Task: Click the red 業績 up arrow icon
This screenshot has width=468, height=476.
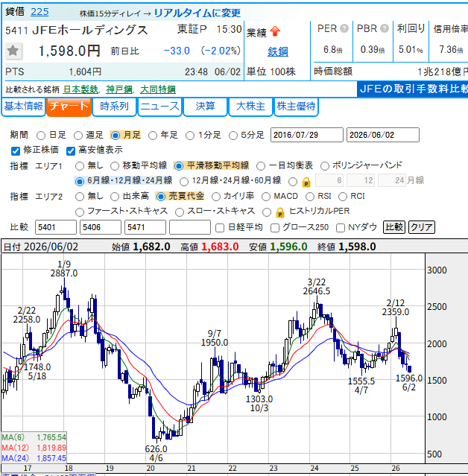Action: (x=275, y=31)
